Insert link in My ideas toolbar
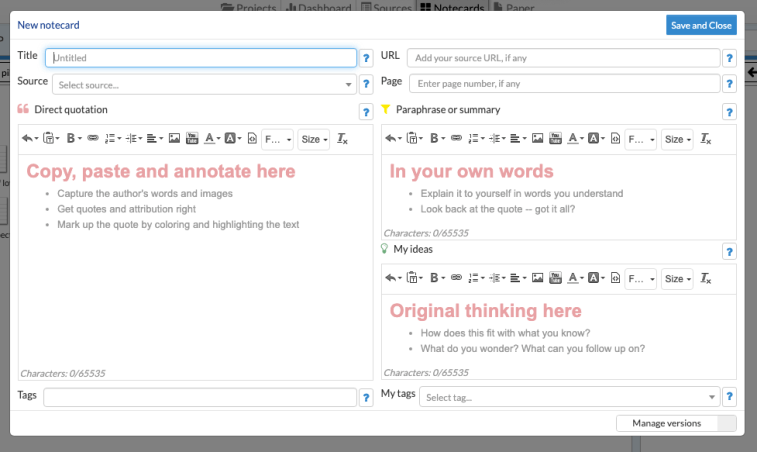Image resolution: width=757 pixels, height=452 pixels. [x=456, y=278]
